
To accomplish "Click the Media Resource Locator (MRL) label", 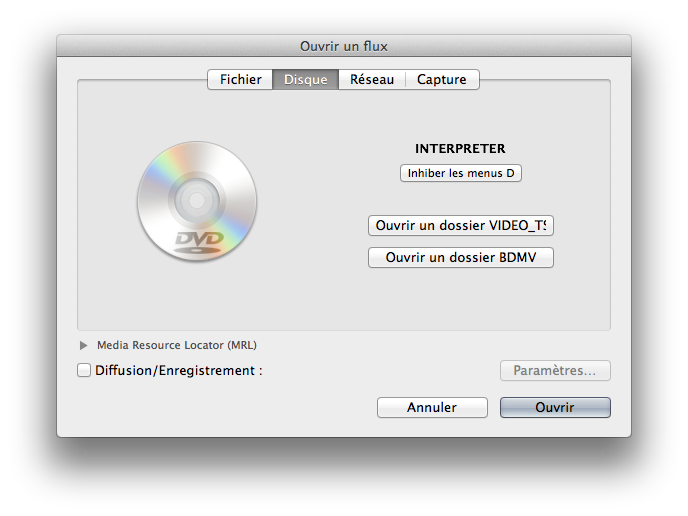I will 176,345.
